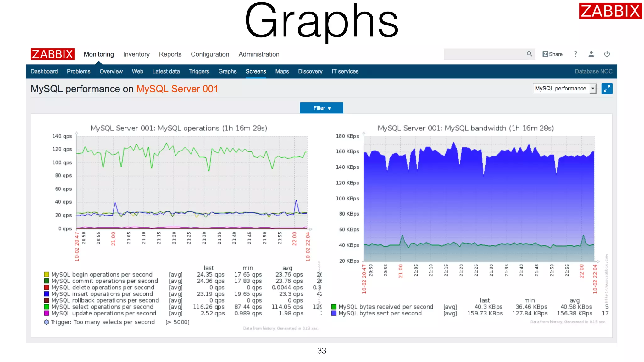644x362 pixels.
Task: Open the Administration menu
Action: 259,54
